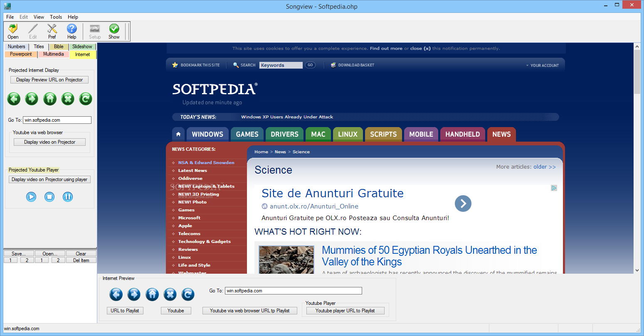The image size is (644, 336).
Task: Click green forward arrow in Projected Internet Display
Action: [32, 99]
